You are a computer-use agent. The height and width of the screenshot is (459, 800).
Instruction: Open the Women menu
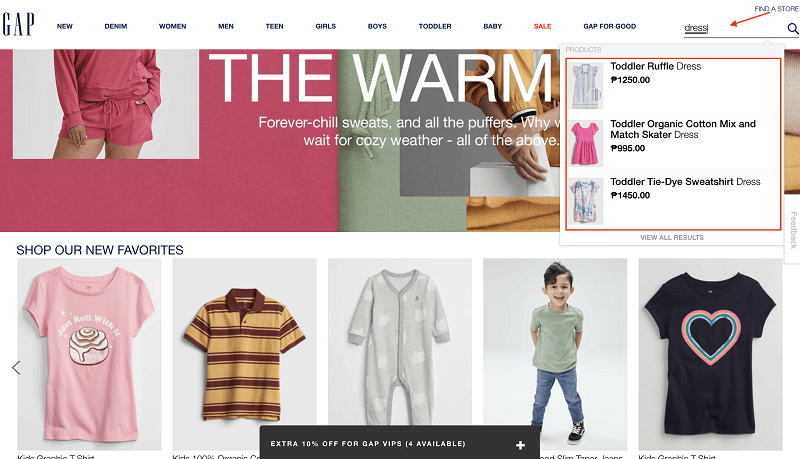172,27
